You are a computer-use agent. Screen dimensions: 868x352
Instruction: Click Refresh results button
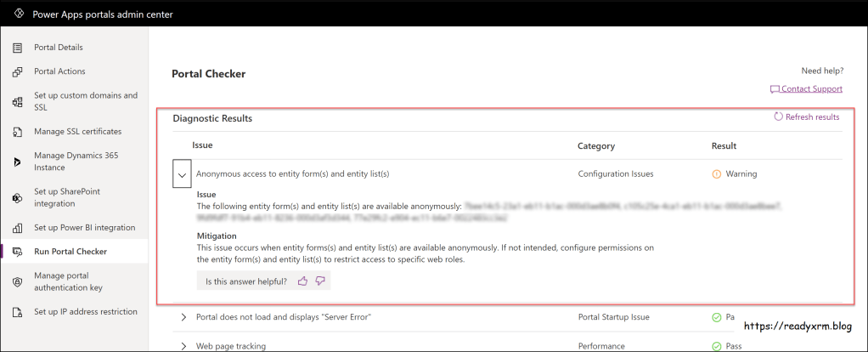pyautogui.click(x=806, y=117)
